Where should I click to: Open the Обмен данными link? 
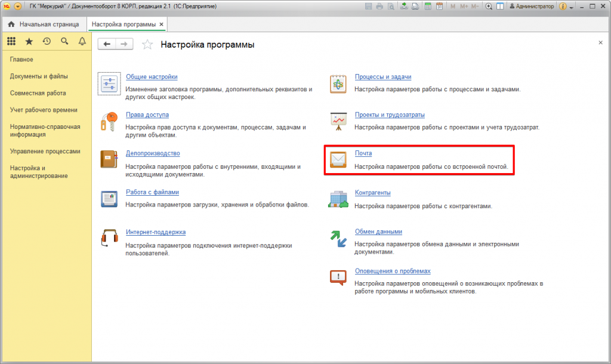pos(378,232)
